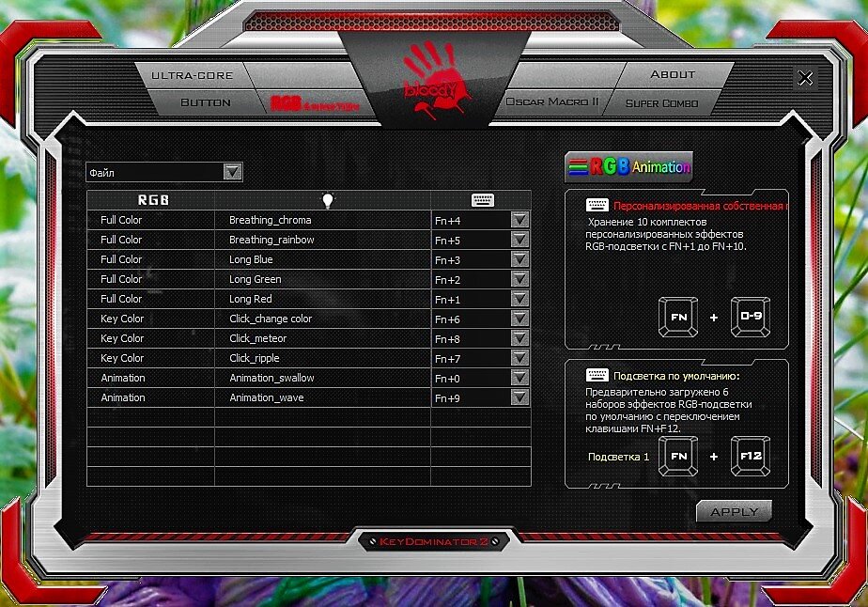Open the Oscar Macro II tab
868x607 pixels.
[552, 101]
